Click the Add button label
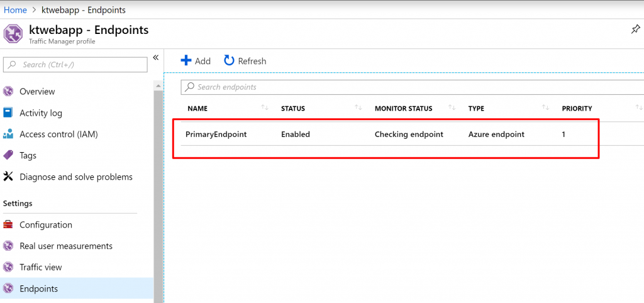 click(x=203, y=61)
